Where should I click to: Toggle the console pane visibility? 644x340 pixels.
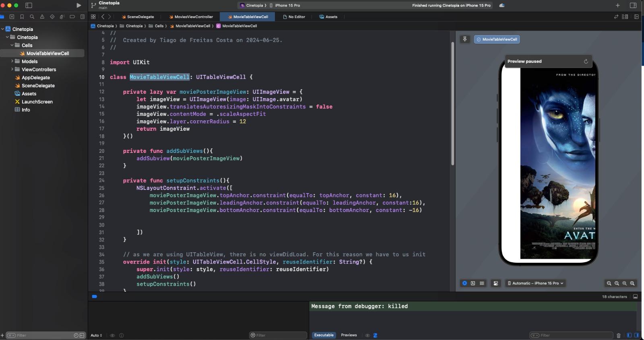636,335
